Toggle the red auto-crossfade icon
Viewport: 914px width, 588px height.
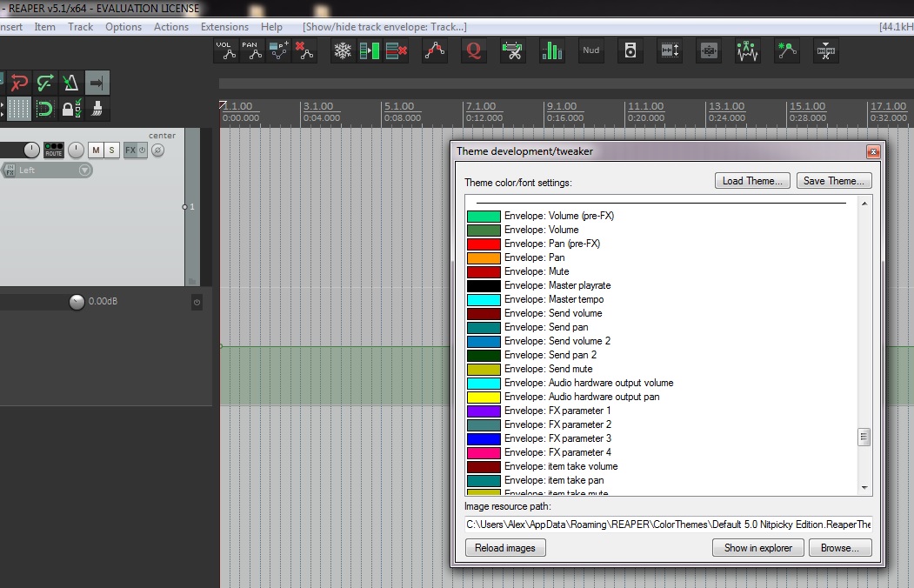pyautogui.click(x=19, y=83)
